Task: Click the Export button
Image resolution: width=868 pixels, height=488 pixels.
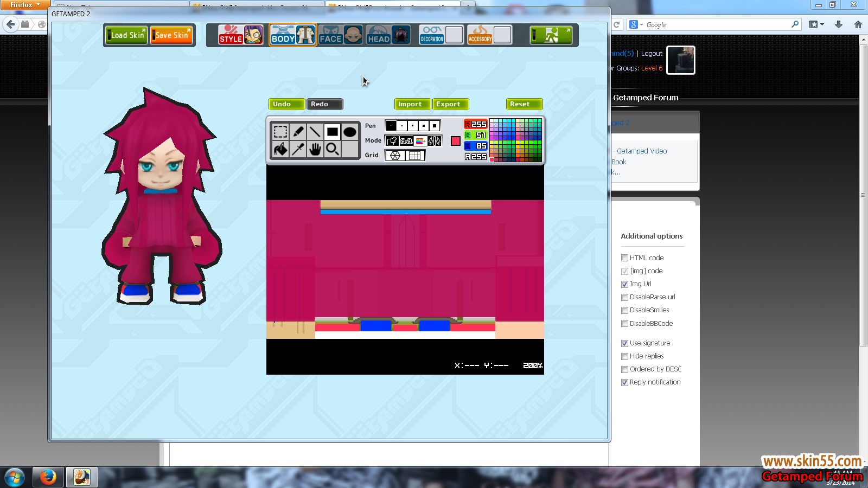Action: click(x=450, y=104)
